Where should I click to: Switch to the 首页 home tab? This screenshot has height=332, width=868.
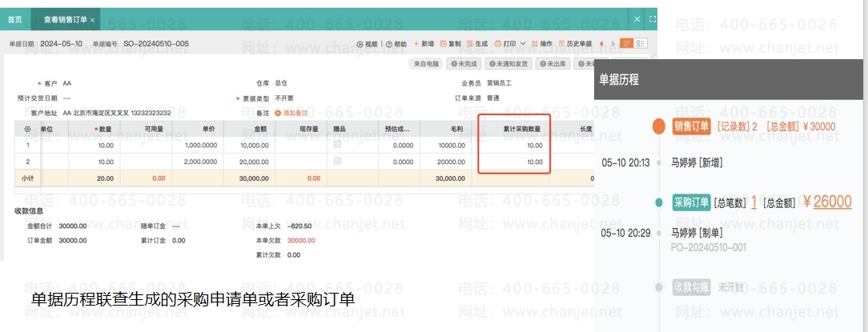click(x=15, y=18)
